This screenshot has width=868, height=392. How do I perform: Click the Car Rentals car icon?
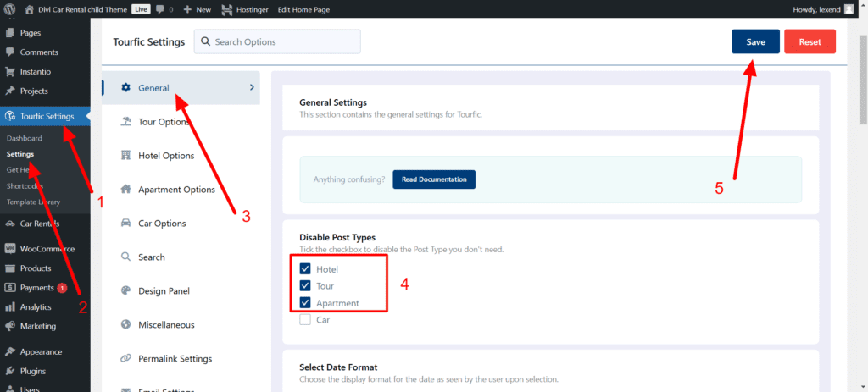click(10, 224)
